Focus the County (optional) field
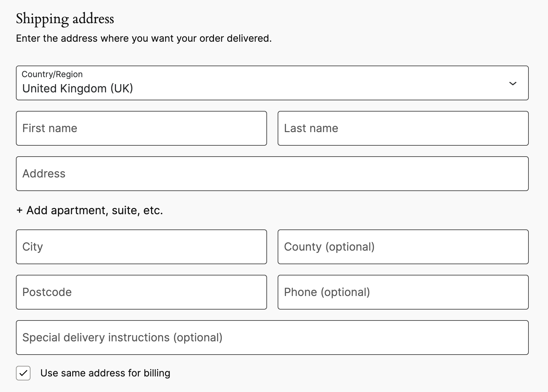 (x=403, y=247)
